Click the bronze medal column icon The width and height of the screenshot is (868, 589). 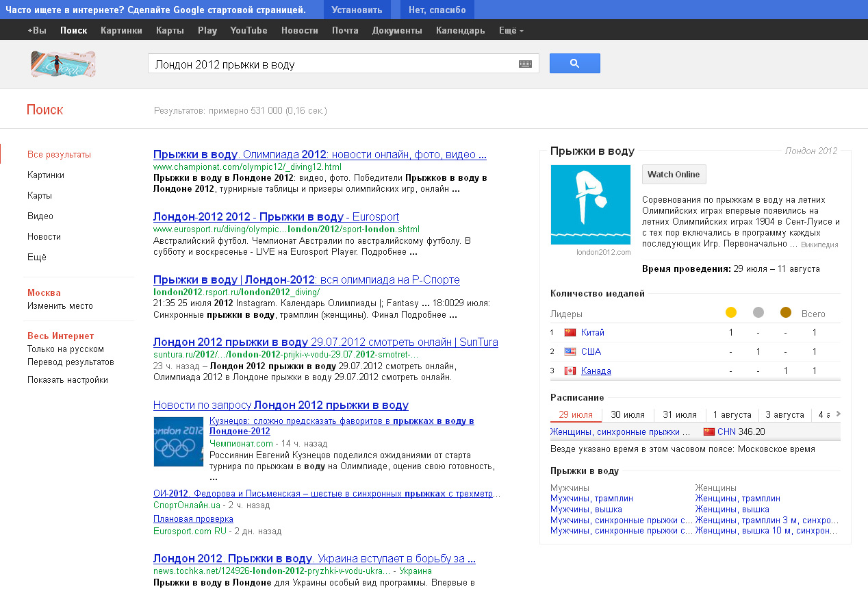(x=786, y=312)
